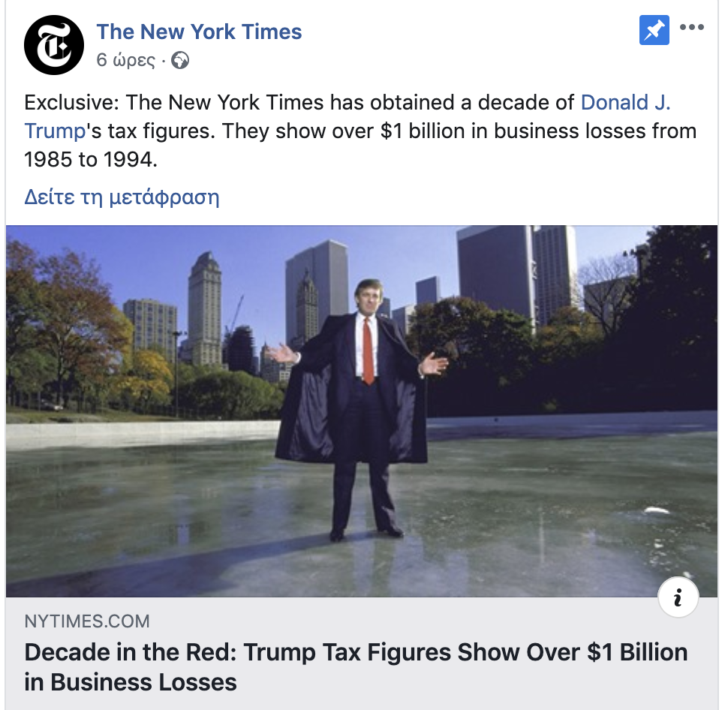Open the "Decade in the Red" headline link

[356, 652]
